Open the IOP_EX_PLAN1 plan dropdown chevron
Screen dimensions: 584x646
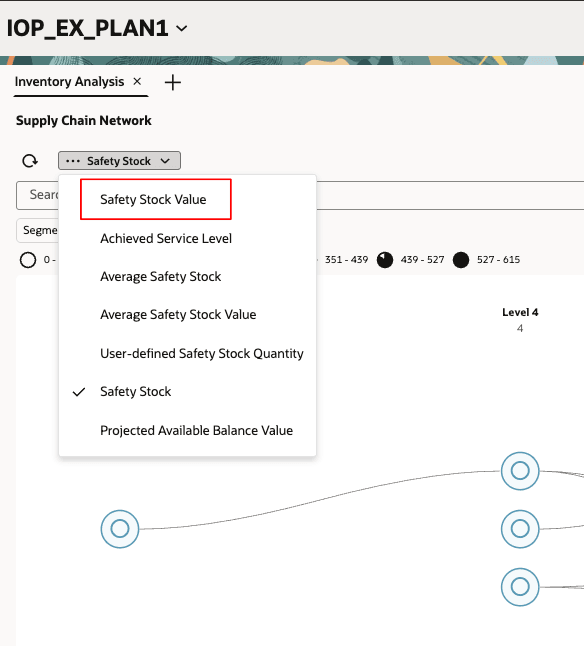182,28
